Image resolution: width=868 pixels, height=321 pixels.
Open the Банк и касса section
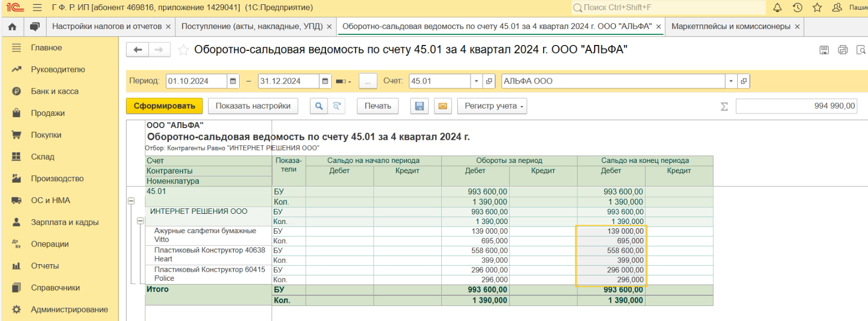coord(54,91)
